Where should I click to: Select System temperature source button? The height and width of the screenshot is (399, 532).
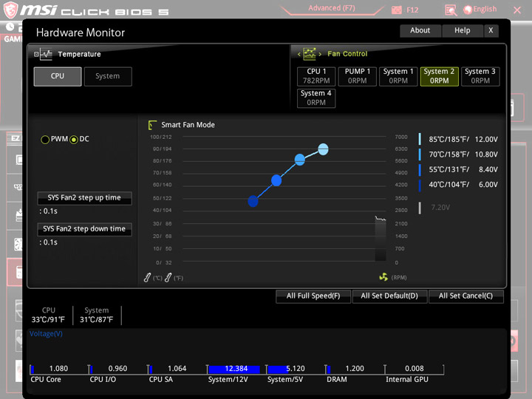click(x=108, y=76)
